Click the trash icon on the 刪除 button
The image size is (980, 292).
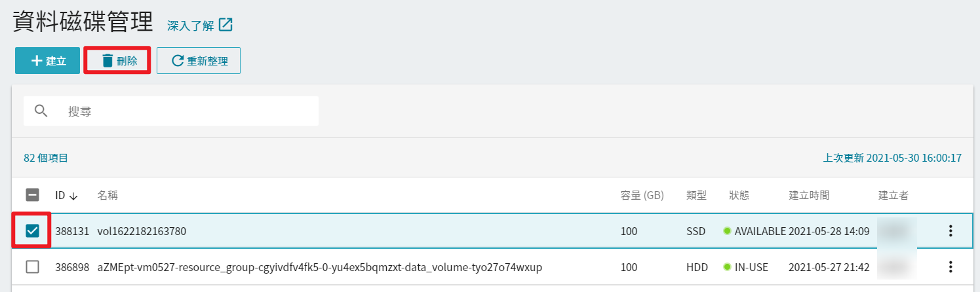pos(108,61)
